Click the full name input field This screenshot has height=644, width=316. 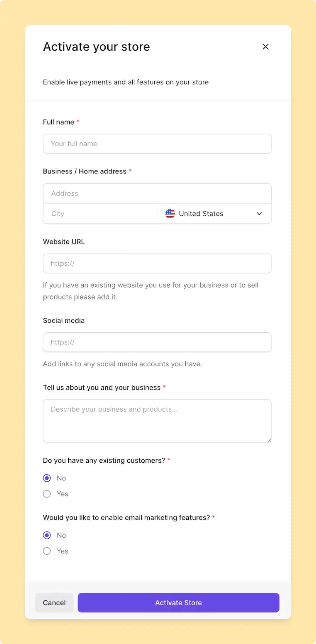(x=157, y=144)
